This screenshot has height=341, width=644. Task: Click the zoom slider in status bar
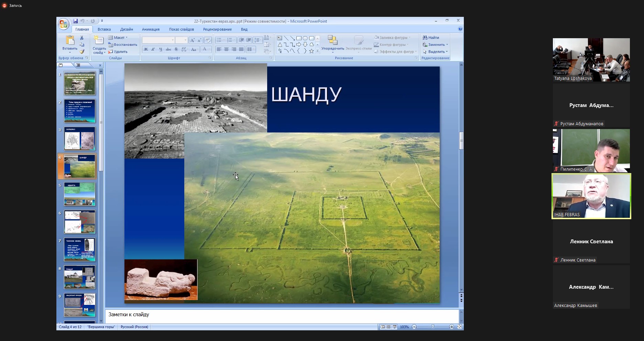(433, 327)
